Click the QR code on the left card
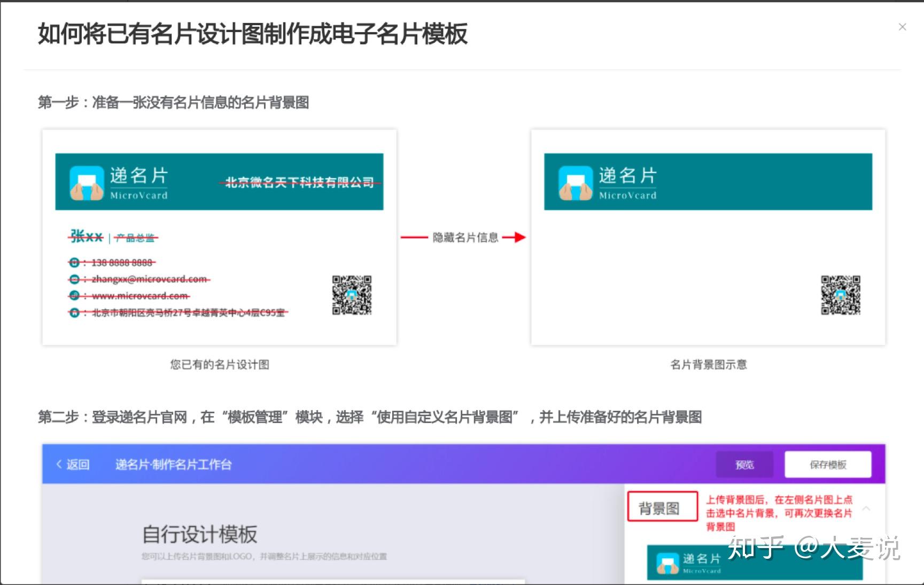 [x=352, y=295]
